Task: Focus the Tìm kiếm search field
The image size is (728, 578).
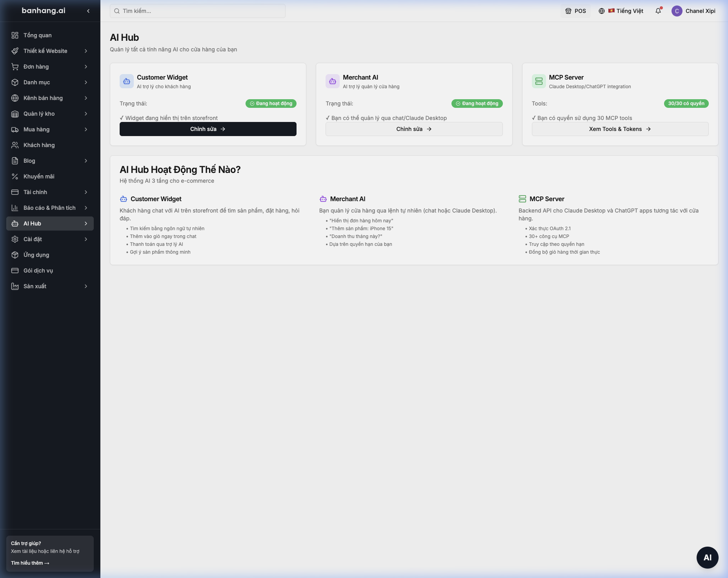Action: (x=198, y=11)
